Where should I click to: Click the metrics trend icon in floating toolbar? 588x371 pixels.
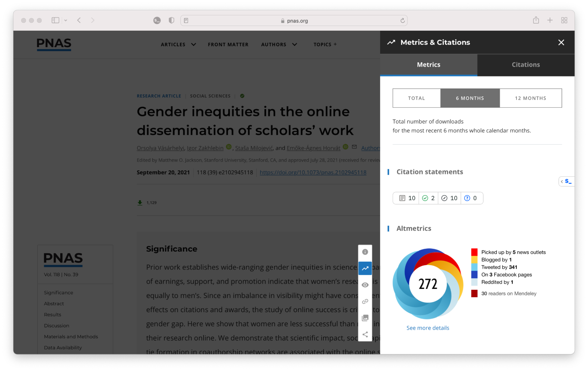(365, 268)
